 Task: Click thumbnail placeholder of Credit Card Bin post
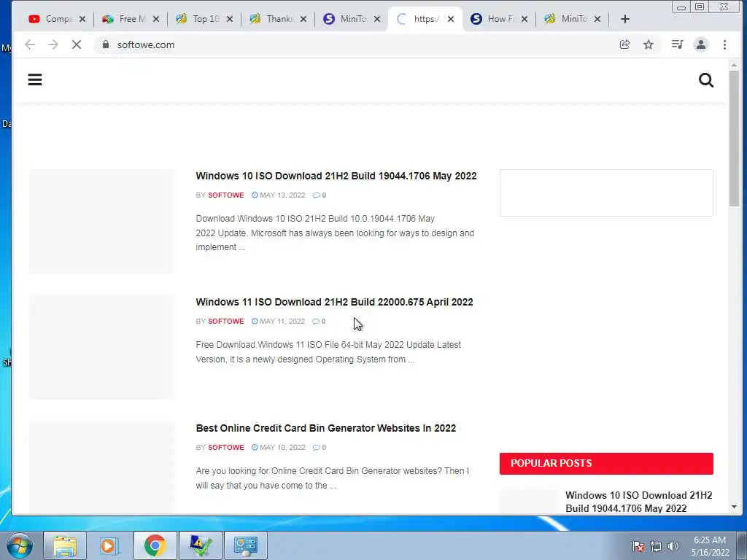coord(102,467)
